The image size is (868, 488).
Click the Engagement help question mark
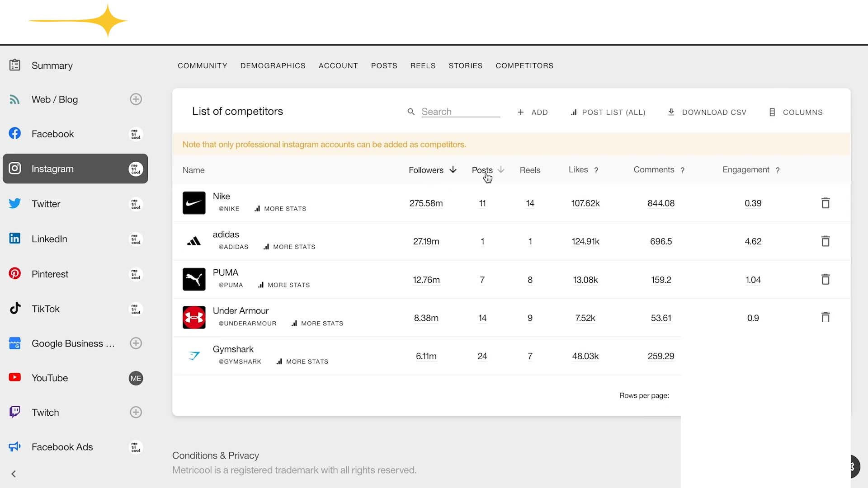[778, 170]
